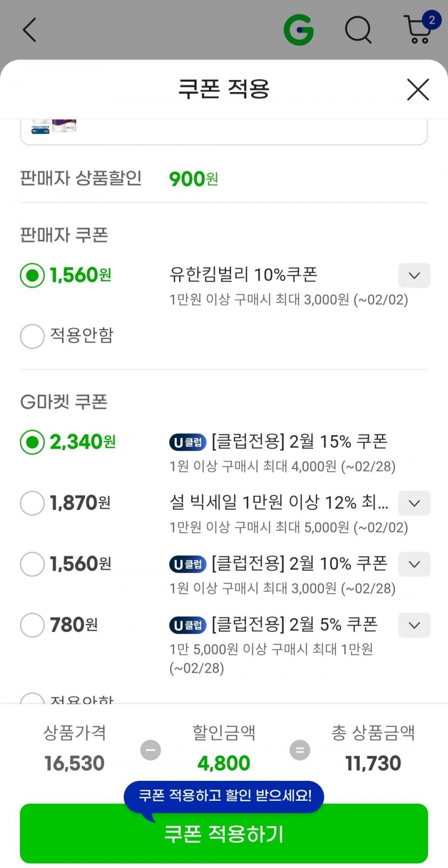Tap the product thumbnail image
This screenshot has height=868, width=448.
[x=54, y=126]
